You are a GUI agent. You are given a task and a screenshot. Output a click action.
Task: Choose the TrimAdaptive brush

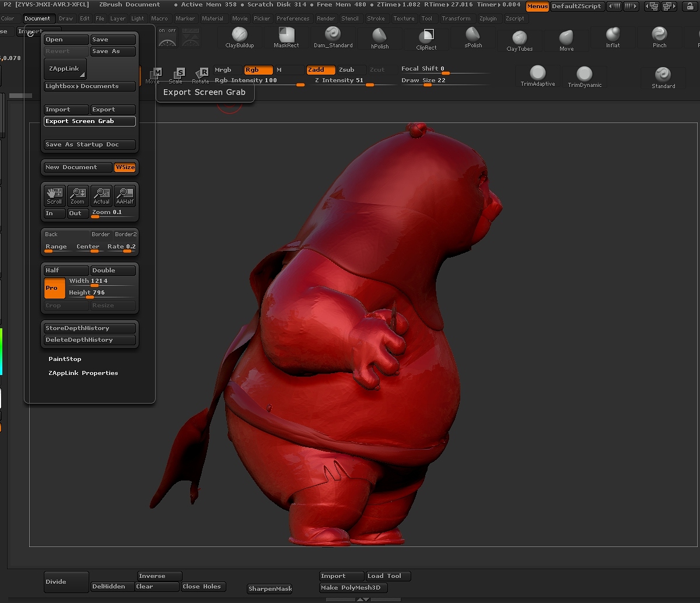point(538,76)
